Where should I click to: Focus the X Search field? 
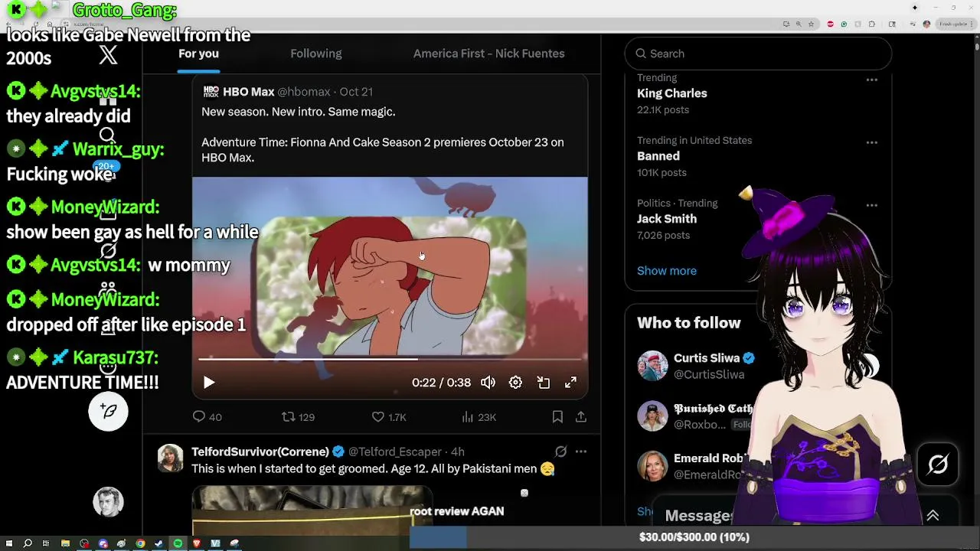pyautogui.click(x=758, y=54)
